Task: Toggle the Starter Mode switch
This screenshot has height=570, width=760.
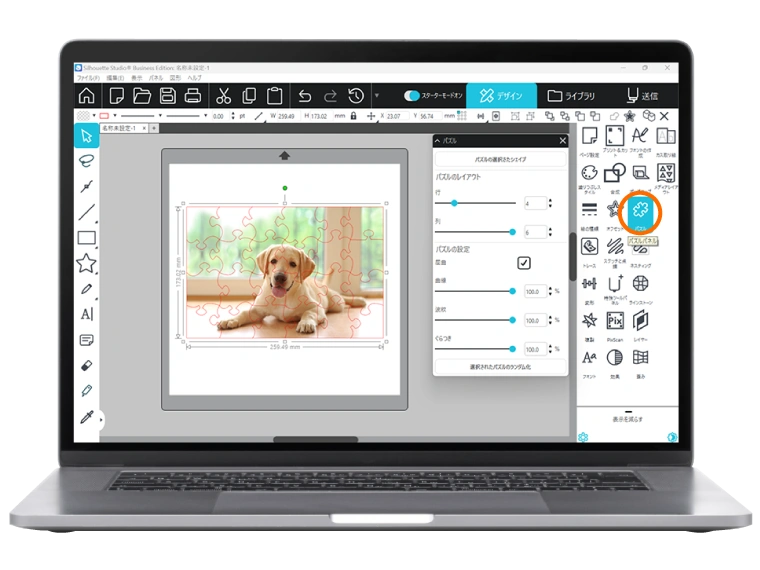Action: click(x=412, y=96)
